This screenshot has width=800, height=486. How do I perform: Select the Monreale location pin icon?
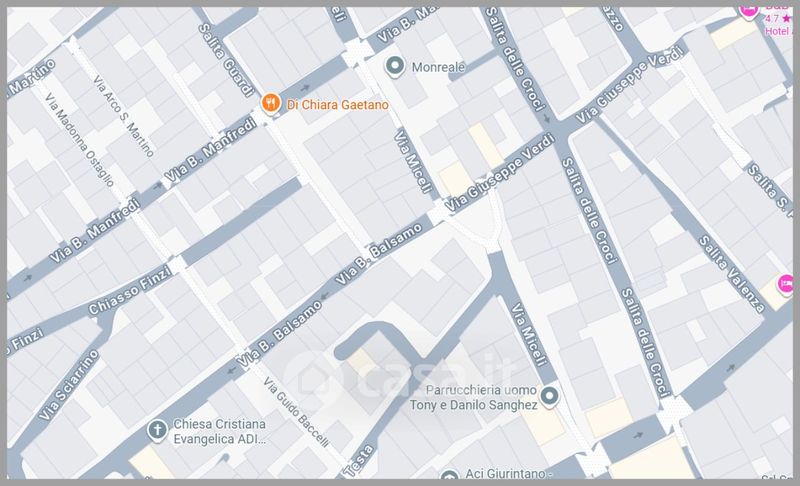click(394, 67)
